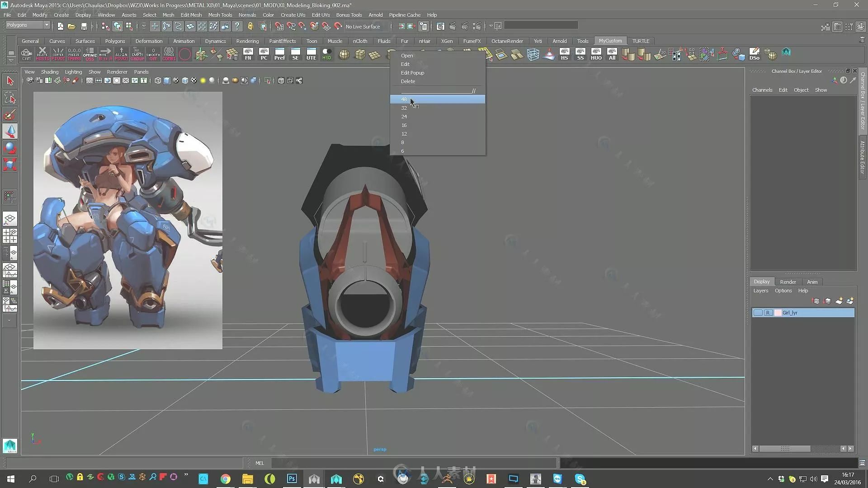This screenshot has width=868, height=488.
Task: Open shelf options arrow menu
Action: [x=11, y=60]
